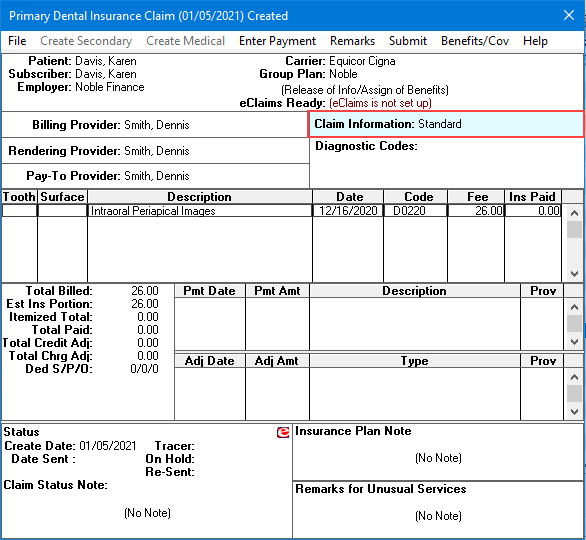This screenshot has height=540, width=586.
Task: Click the down arrow of the adjustments list scrollbar
Action: click(574, 411)
